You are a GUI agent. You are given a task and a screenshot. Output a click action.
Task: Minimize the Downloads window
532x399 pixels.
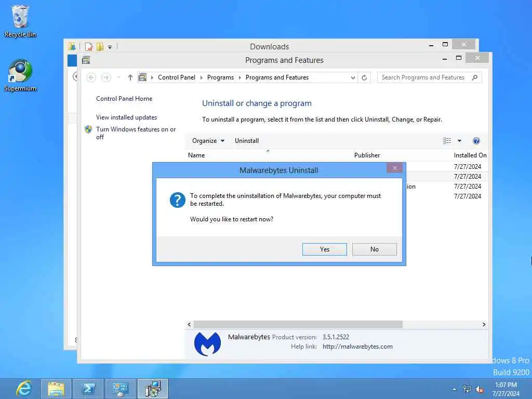point(431,45)
